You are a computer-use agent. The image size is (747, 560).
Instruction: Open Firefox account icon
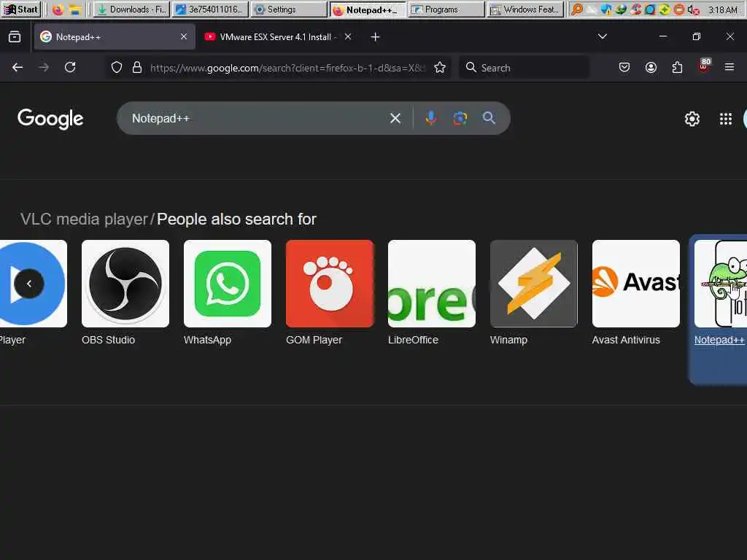tap(651, 67)
